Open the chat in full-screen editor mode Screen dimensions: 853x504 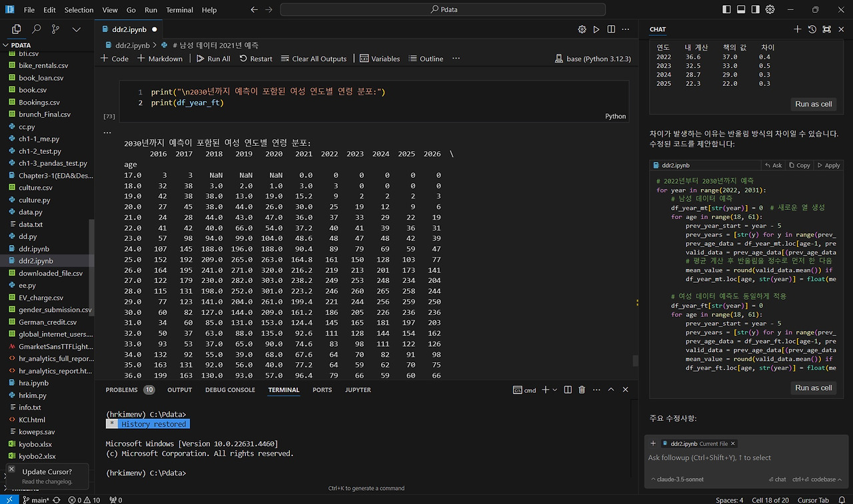(x=827, y=29)
